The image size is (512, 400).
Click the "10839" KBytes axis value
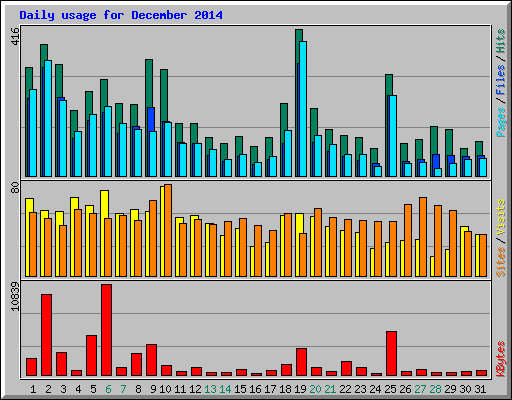pyautogui.click(x=15, y=297)
